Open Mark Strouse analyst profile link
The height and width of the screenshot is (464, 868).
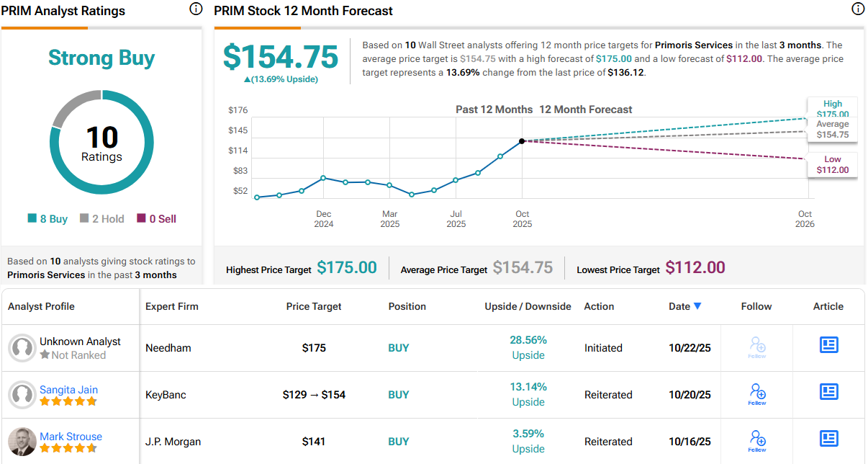(x=71, y=437)
